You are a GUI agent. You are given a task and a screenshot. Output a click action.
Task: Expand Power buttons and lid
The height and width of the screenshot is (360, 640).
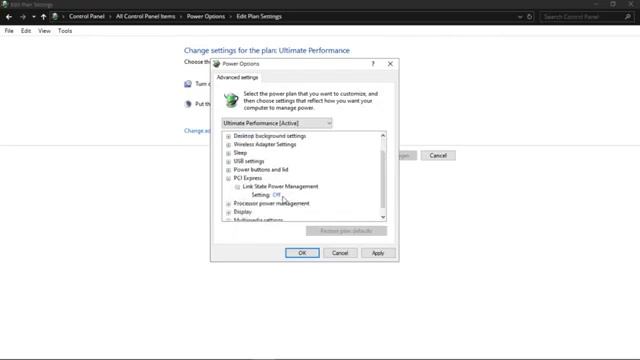pyautogui.click(x=229, y=170)
